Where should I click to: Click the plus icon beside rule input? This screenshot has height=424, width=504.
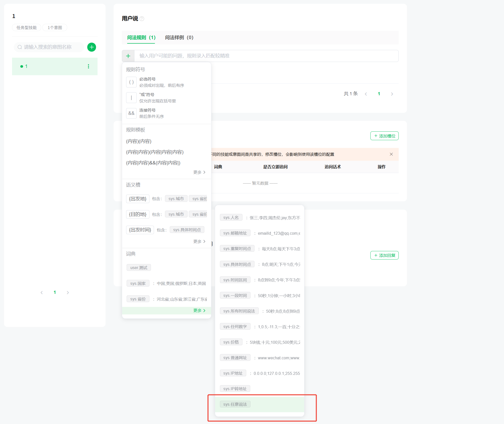[128, 56]
